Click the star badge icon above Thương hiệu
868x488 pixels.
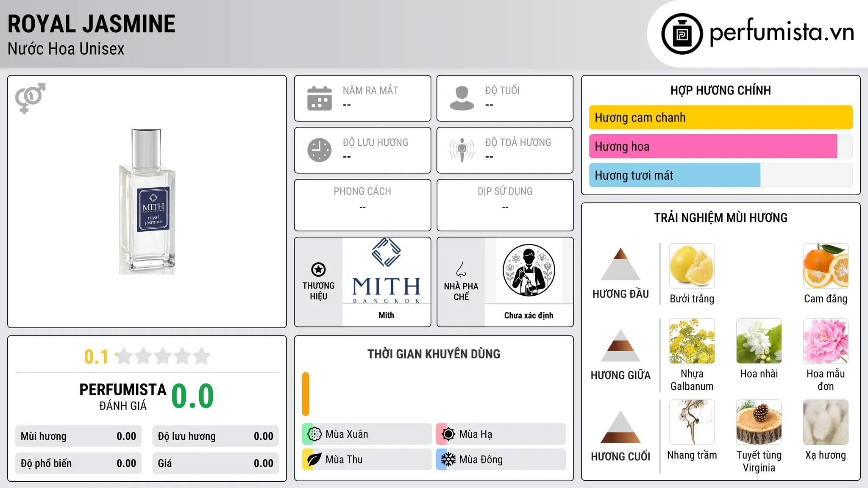[318, 269]
